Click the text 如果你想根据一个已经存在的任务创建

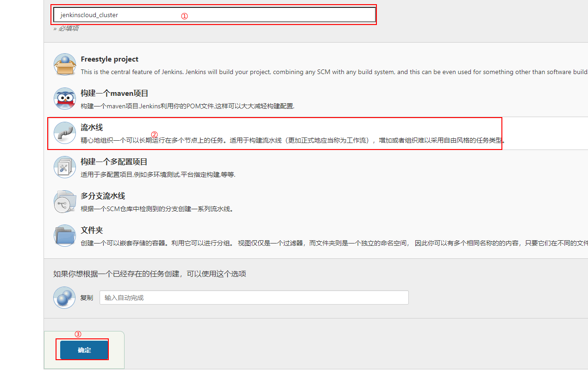(x=150, y=274)
